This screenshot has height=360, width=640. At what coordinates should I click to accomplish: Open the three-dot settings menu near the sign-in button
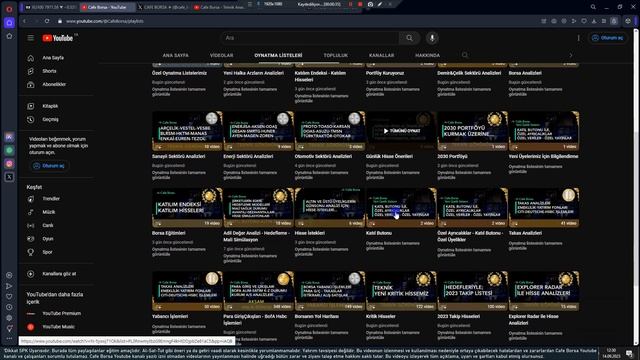tap(578, 38)
